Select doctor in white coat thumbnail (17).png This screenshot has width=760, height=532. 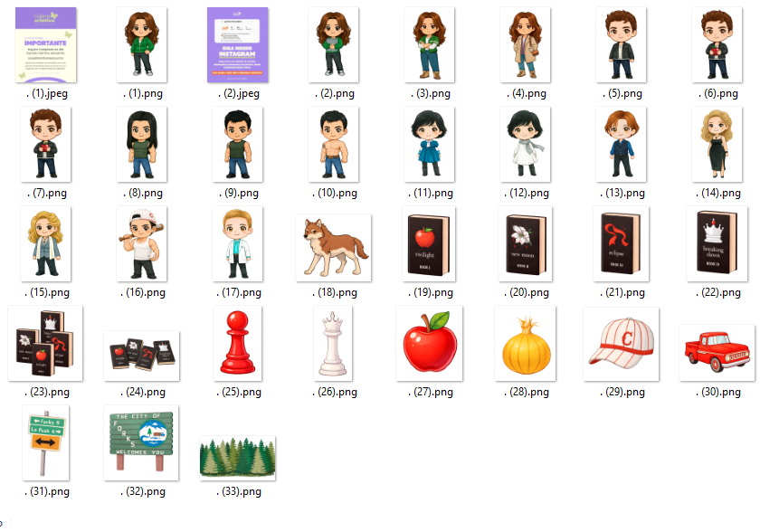click(237, 243)
